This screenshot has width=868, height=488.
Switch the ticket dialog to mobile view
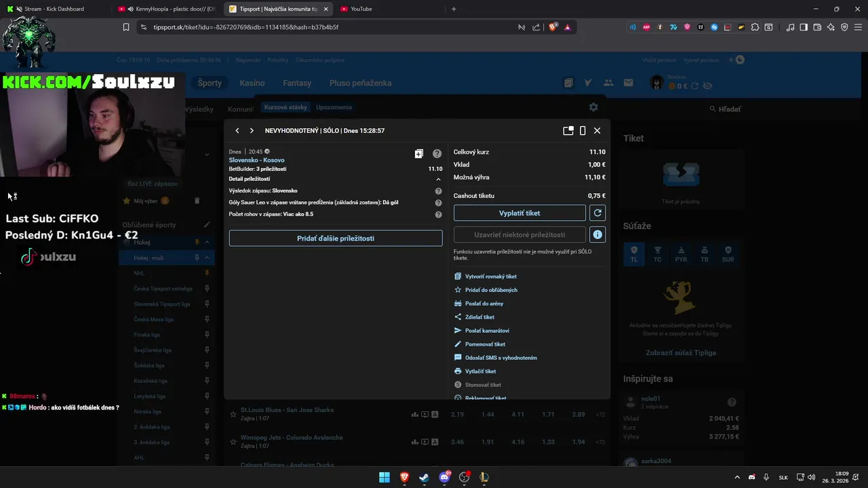(583, 131)
